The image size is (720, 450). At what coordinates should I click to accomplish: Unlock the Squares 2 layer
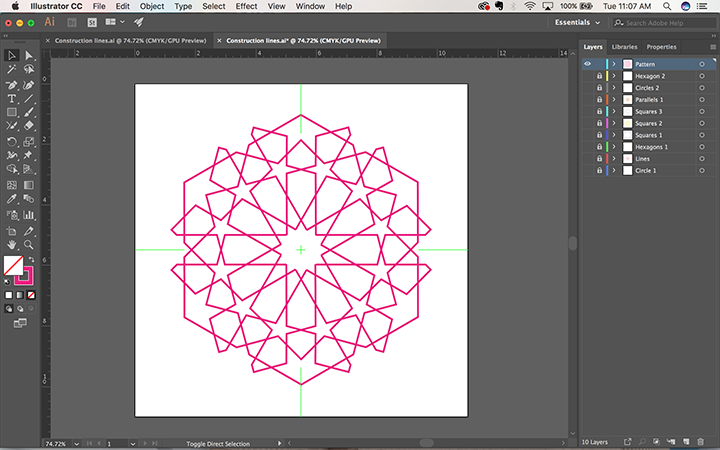[599, 123]
